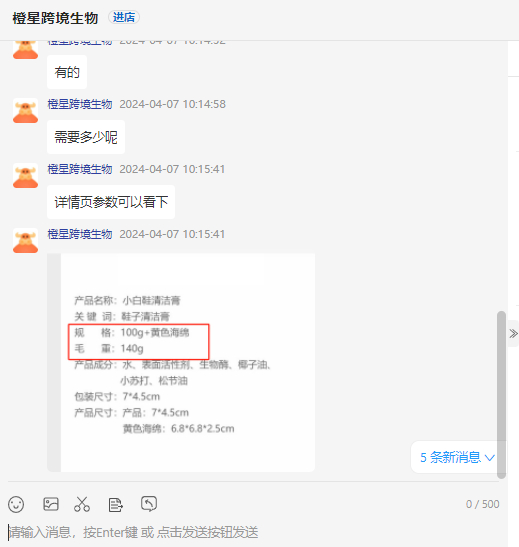This screenshot has width=519, height=547.
Task: Click the message input field
Action: pyautogui.click(x=254, y=532)
